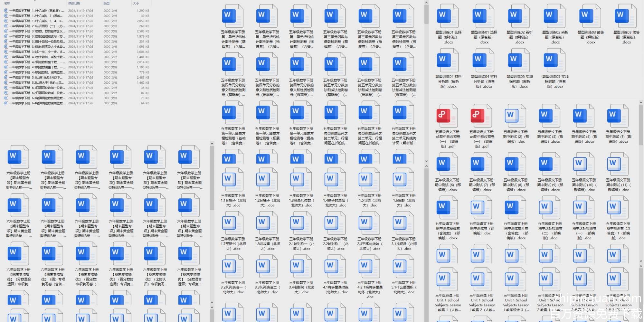Select the list row 一年级数学下册 5.1认识1元及1元以下
The width and height of the screenshot is (644, 322).
77,78
